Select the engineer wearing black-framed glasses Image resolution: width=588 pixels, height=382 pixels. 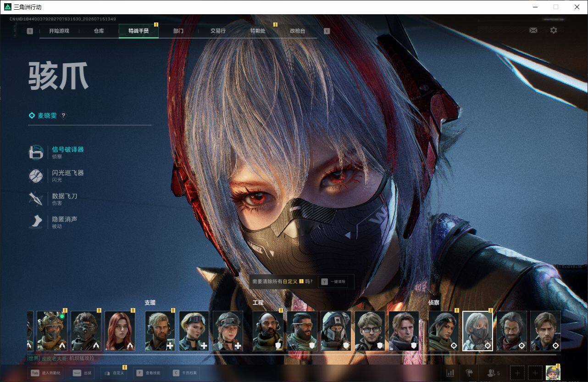click(370, 331)
